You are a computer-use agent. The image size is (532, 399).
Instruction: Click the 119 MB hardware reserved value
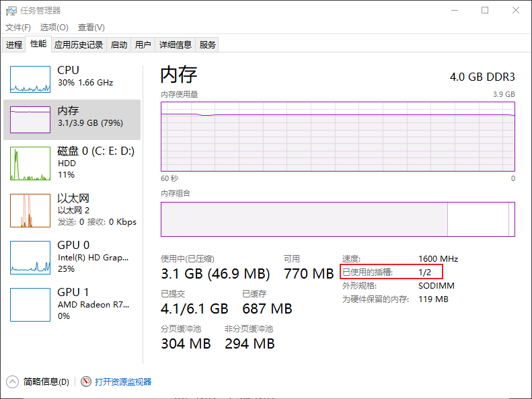(x=433, y=299)
